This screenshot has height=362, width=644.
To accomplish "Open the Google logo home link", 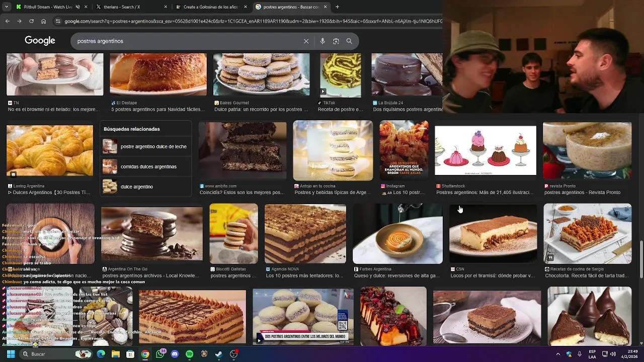I will (x=40, y=41).
